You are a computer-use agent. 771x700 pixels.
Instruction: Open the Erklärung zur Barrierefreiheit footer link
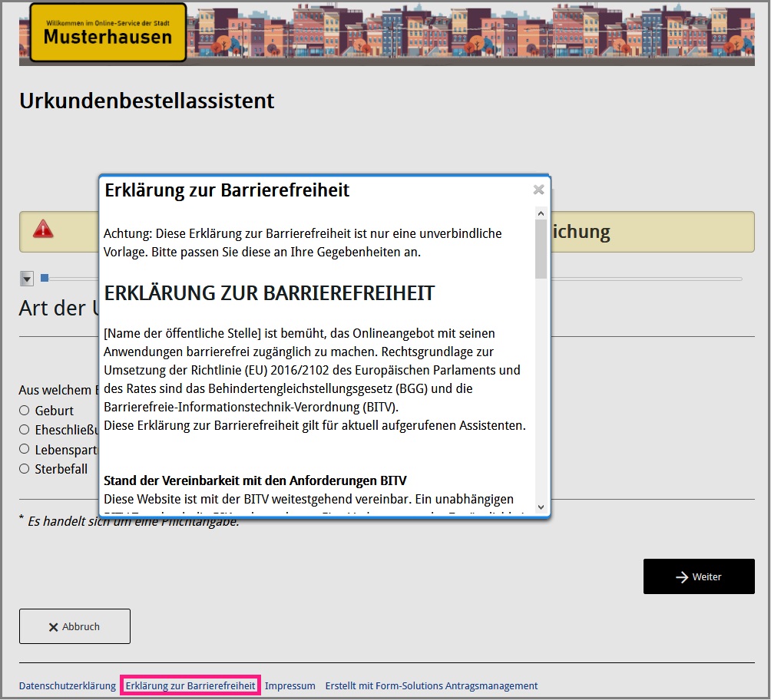click(190, 685)
